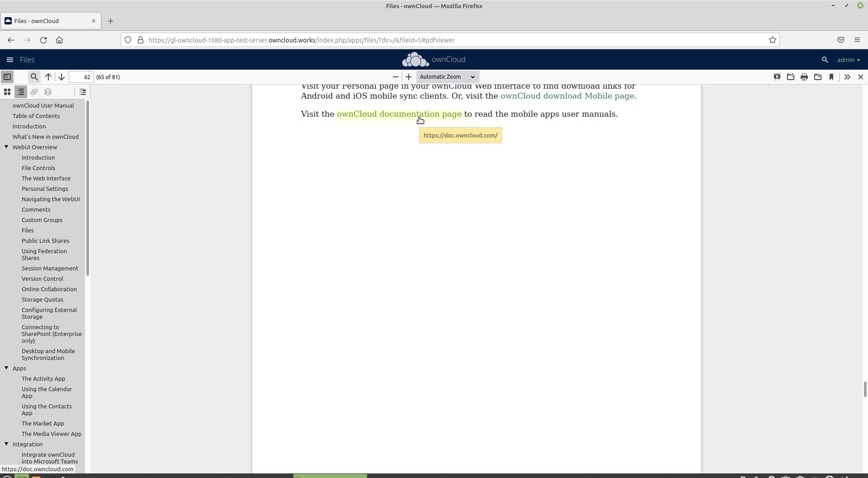The height and width of the screenshot is (478, 868).
Task: Open the document search tool
Action: coord(34,77)
